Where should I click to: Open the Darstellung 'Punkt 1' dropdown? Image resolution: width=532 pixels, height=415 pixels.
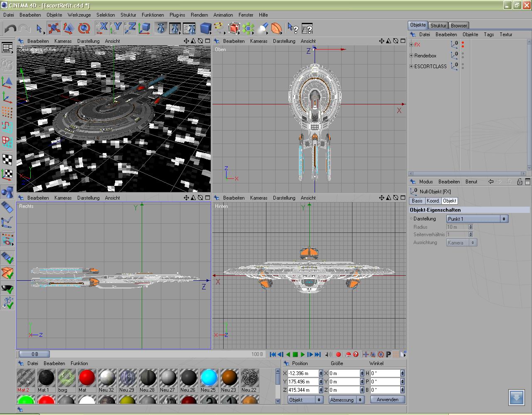pyautogui.click(x=477, y=219)
